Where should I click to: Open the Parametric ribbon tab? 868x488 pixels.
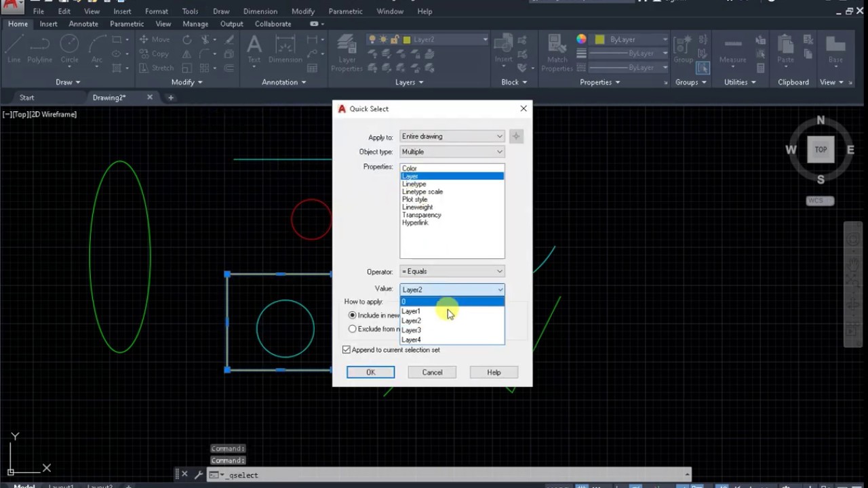tap(127, 24)
